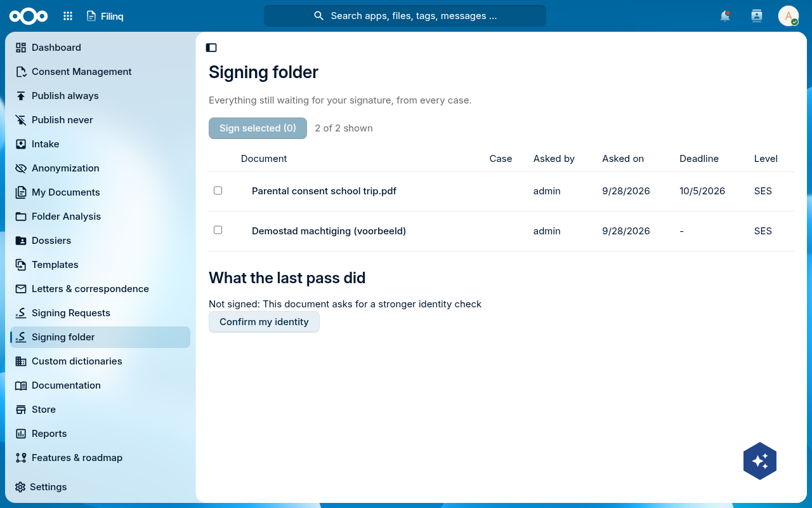This screenshot has height=508, width=812.
Task: Click Sign selected (0) button
Action: tap(258, 128)
